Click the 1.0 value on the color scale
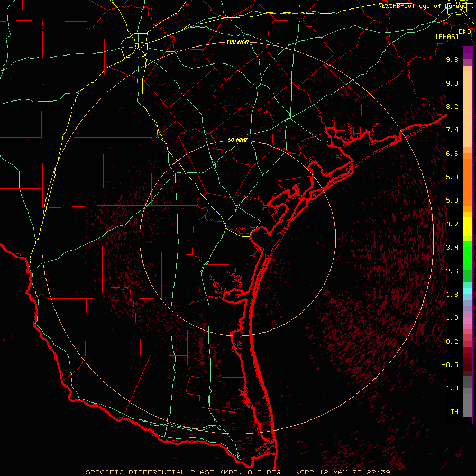This screenshot has width=476, height=476. pos(452,318)
